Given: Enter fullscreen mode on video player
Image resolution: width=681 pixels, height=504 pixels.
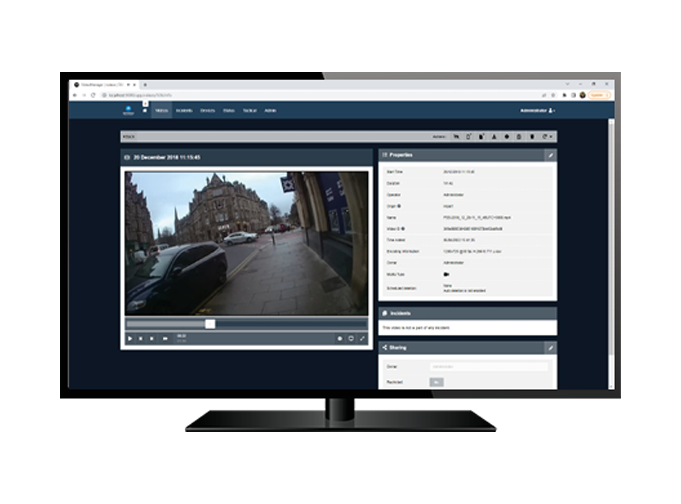Looking at the screenshot, I should click(x=362, y=338).
